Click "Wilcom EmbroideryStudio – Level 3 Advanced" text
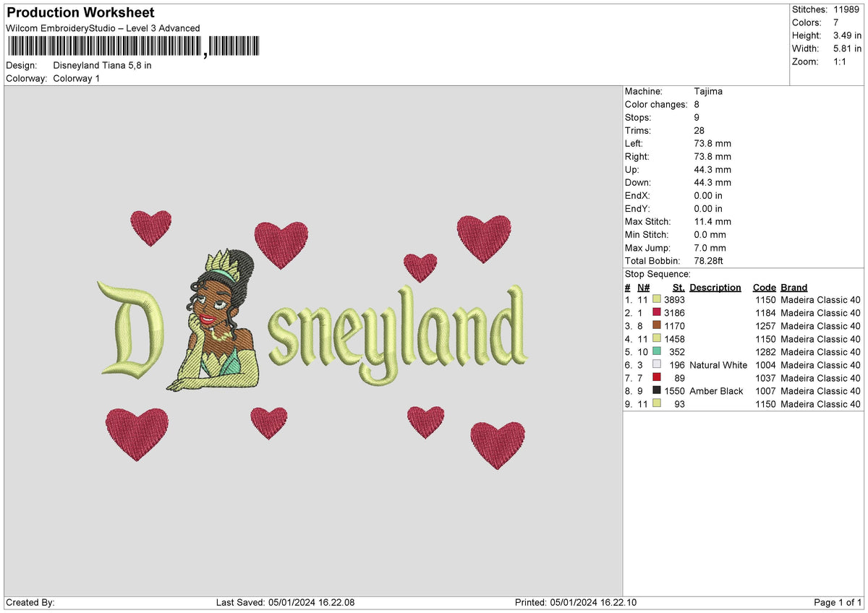 pyautogui.click(x=103, y=28)
